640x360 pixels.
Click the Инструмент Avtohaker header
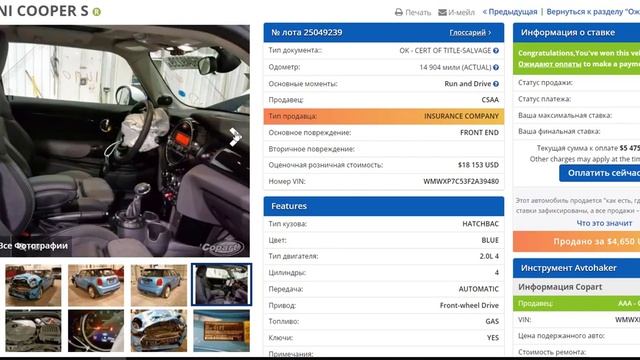tap(576, 268)
